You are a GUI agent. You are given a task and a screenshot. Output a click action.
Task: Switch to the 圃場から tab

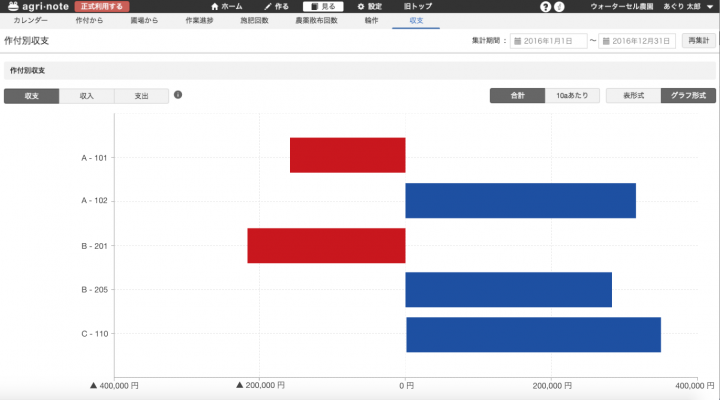tap(144, 21)
